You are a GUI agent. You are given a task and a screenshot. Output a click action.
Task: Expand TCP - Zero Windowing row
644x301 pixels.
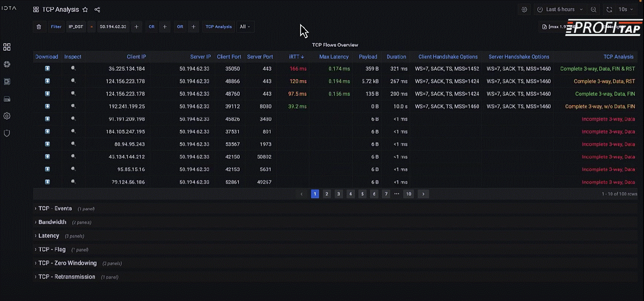[x=67, y=263]
